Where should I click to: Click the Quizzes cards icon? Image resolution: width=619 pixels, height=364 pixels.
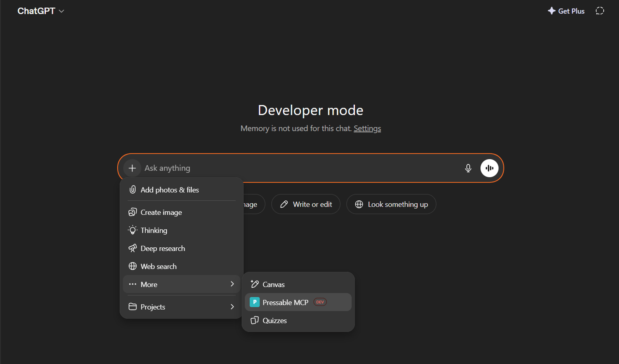[x=255, y=320]
